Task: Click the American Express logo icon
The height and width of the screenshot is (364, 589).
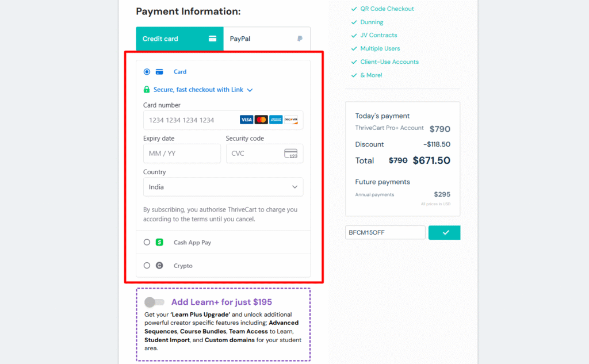Action: (276, 120)
